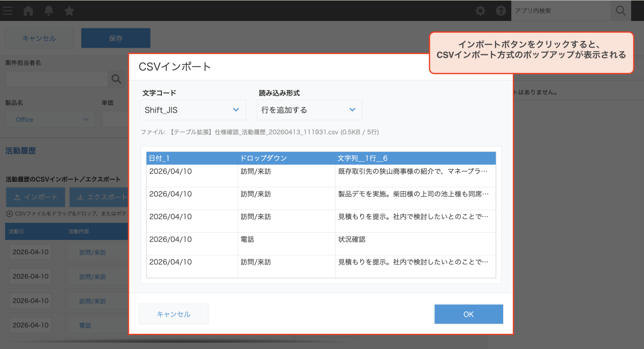
Task: Click the インポート button under 活動履歴
Action: [x=36, y=197]
